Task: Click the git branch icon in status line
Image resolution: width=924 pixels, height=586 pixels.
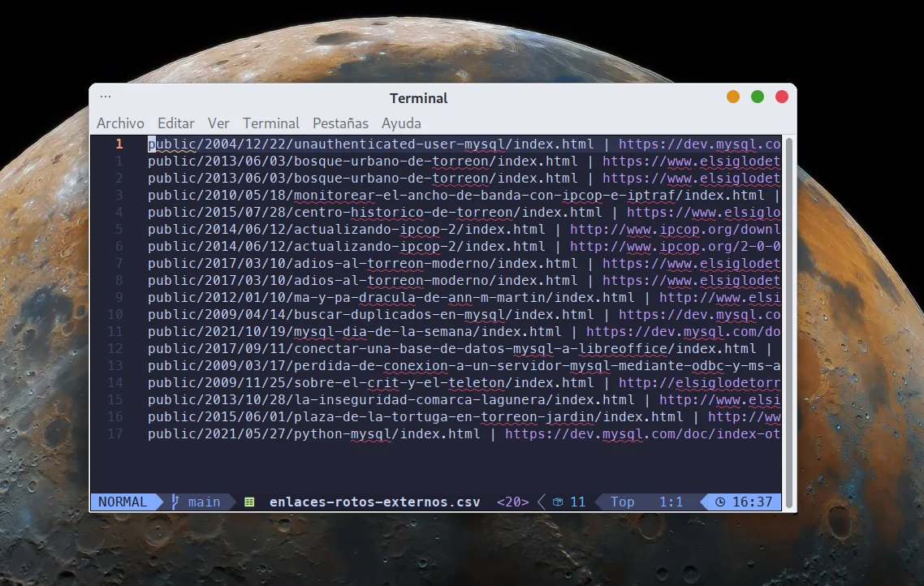Action: tap(175, 502)
